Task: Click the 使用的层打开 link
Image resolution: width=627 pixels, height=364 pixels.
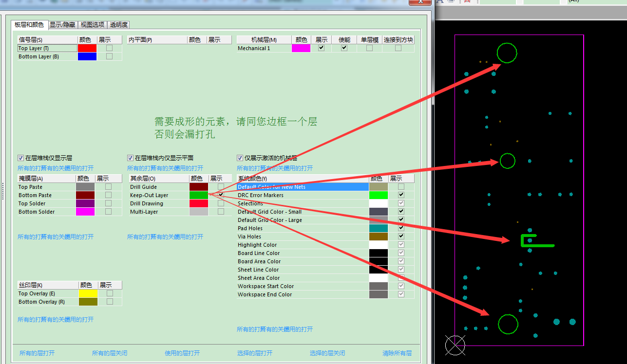Action: pyautogui.click(x=182, y=353)
